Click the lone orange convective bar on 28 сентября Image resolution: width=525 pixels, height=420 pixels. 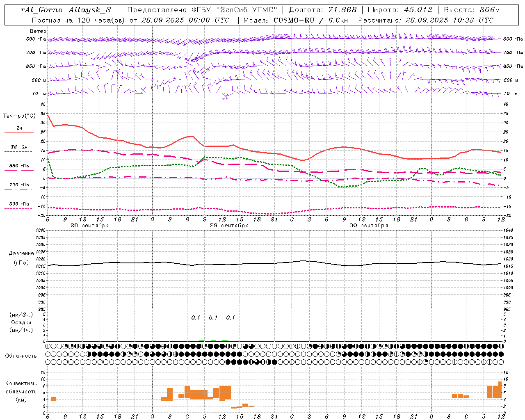[x=53, y=399]
